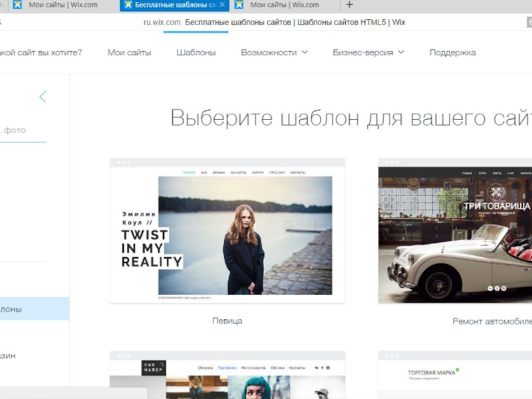
Task: Open the Поддержка link
Action: point(452,53)
